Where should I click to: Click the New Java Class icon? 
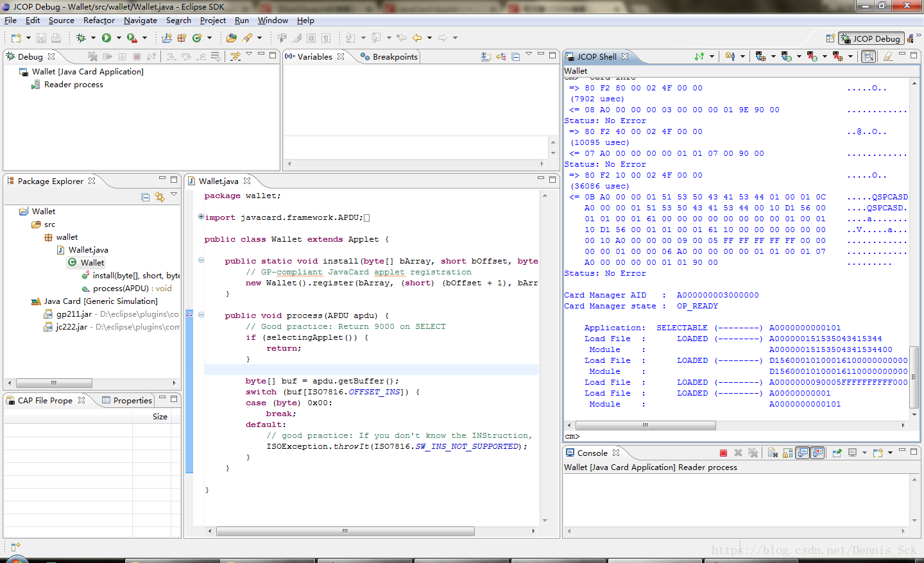[x=197, y=38]
